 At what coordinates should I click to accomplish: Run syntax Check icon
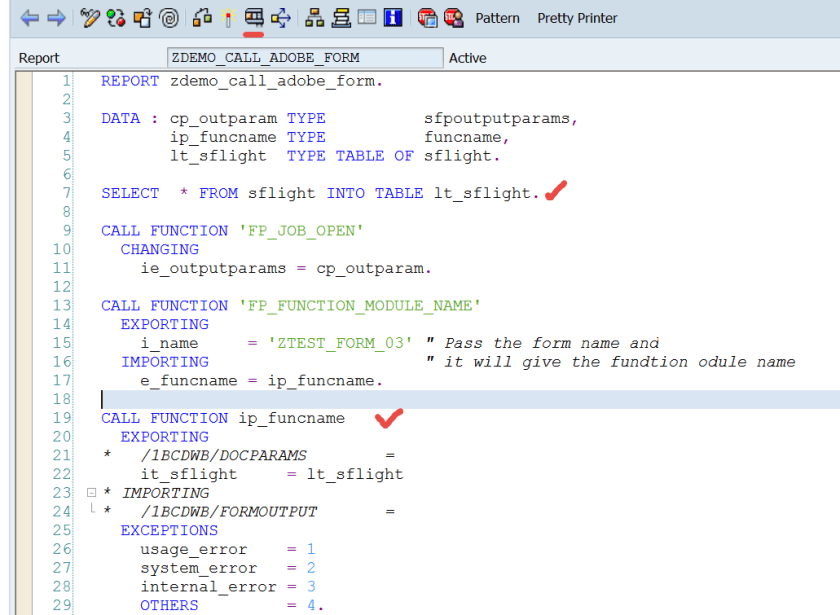[202, 18]
